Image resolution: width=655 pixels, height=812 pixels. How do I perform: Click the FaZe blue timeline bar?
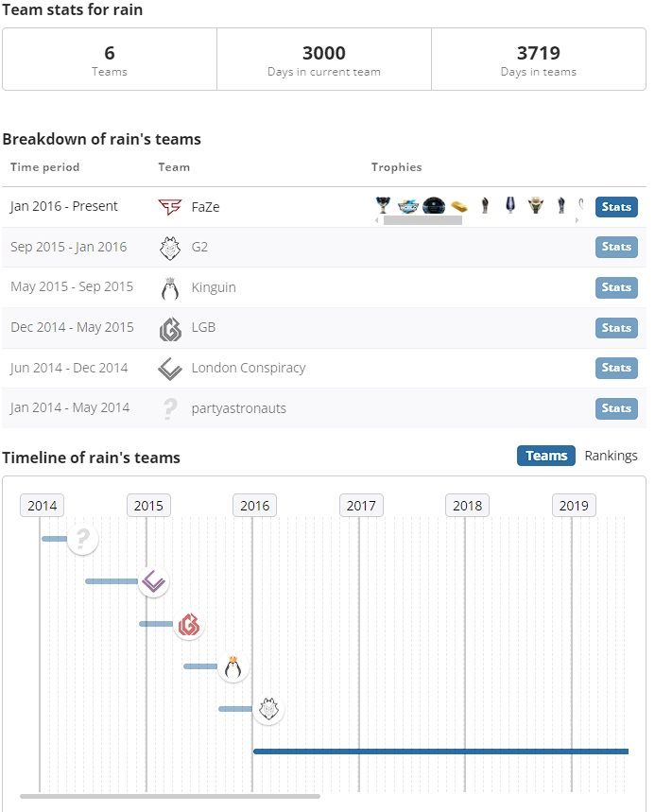point(440,752)
